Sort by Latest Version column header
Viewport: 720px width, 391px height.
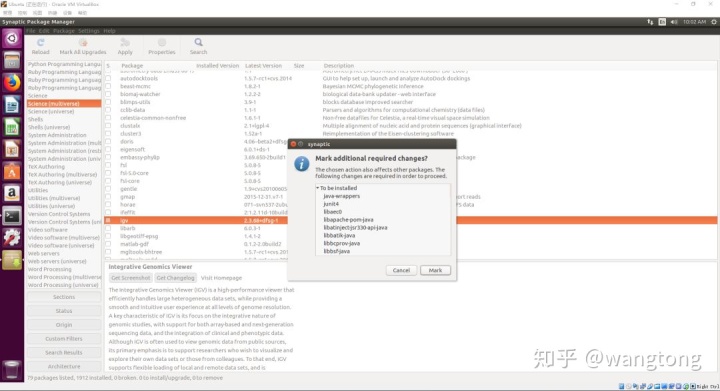(264, 66)
